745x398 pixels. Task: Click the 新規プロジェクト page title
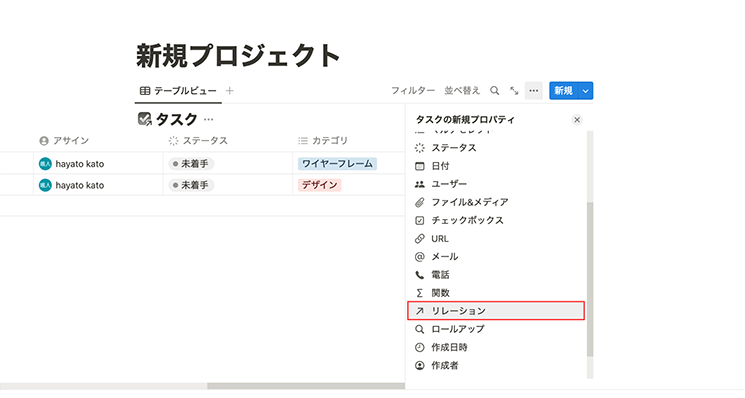tap(238, 56)
